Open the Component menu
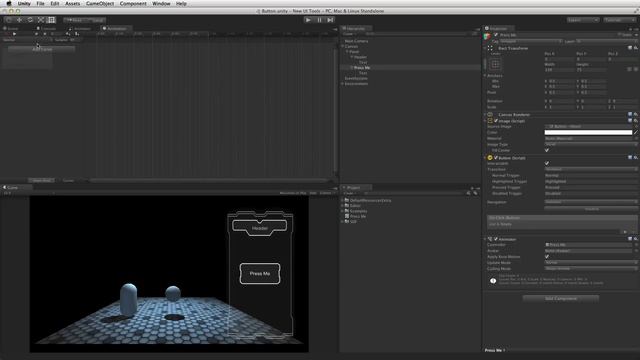This screenshot has height=360, width=640. pos(133,4)
